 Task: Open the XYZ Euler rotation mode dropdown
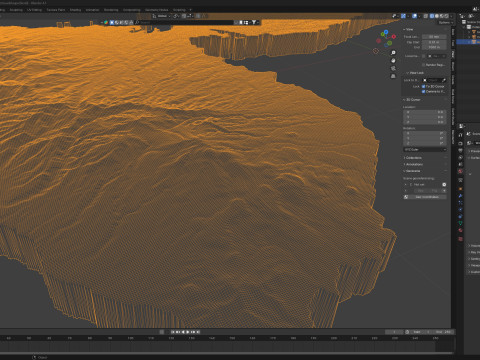pos(425,150)
